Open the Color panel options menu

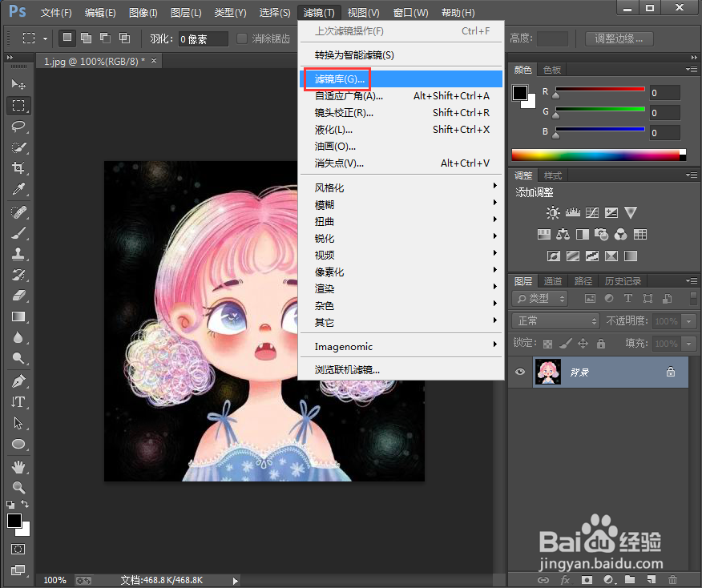pos(692,70)
